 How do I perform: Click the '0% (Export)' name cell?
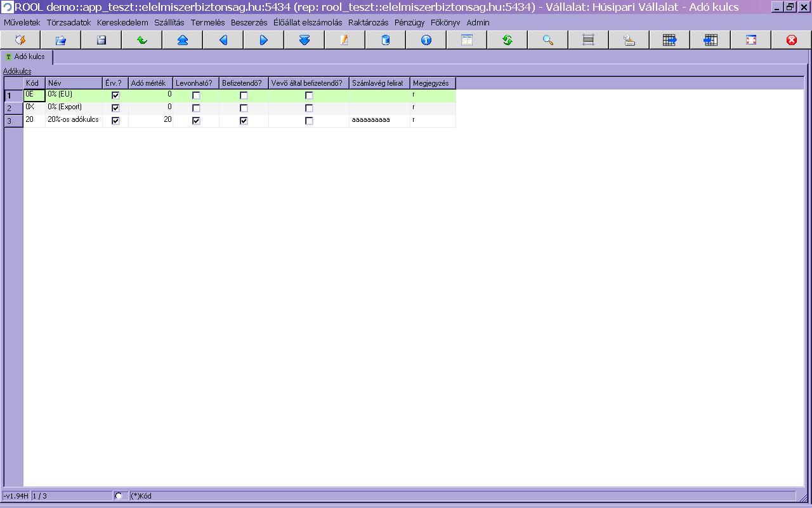[74, 108]
